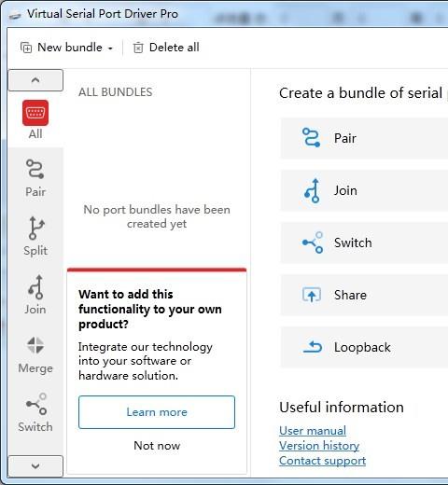448x485 pixels.
Task: Click the New bundle label in the toolbar
Action: 70,48
